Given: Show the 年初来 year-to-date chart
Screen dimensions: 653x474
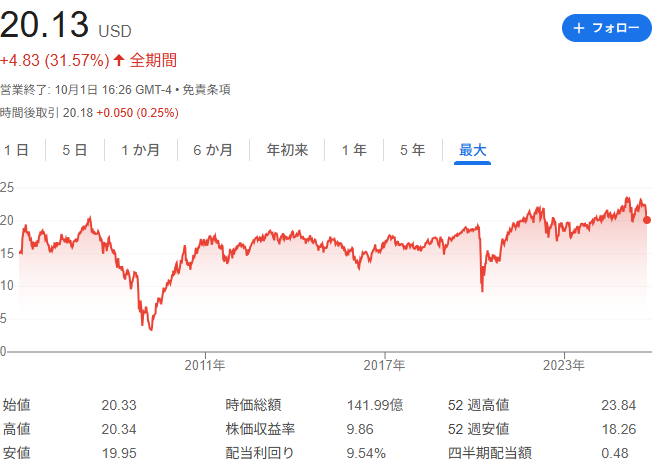Looking at the screenshot, I should (x=287, y=150).
